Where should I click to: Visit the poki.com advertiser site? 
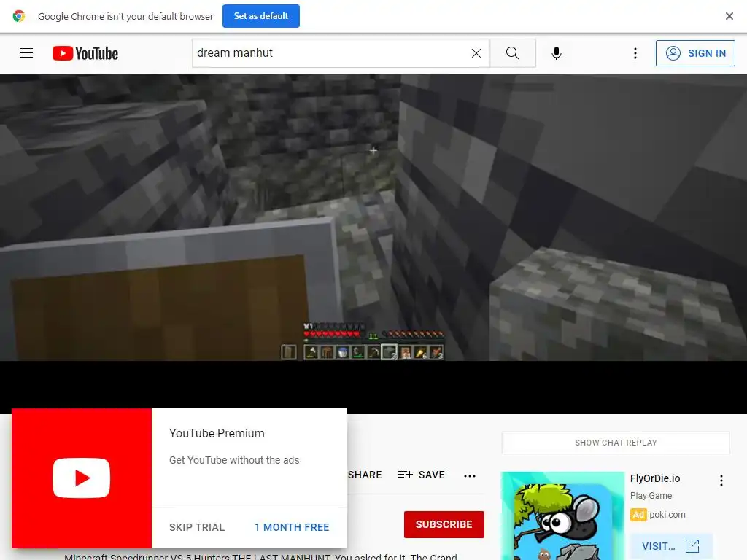[x=671, y=546]
